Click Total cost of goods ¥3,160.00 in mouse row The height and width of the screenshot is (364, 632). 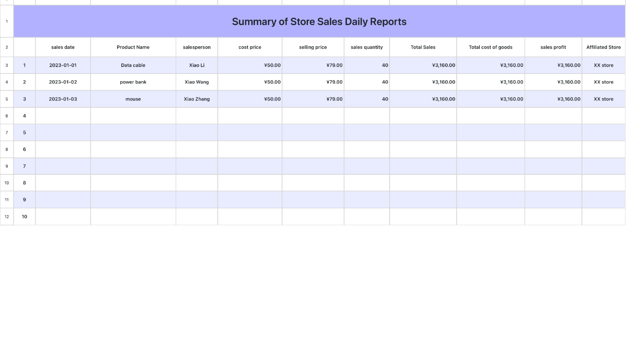coord(491,99)
